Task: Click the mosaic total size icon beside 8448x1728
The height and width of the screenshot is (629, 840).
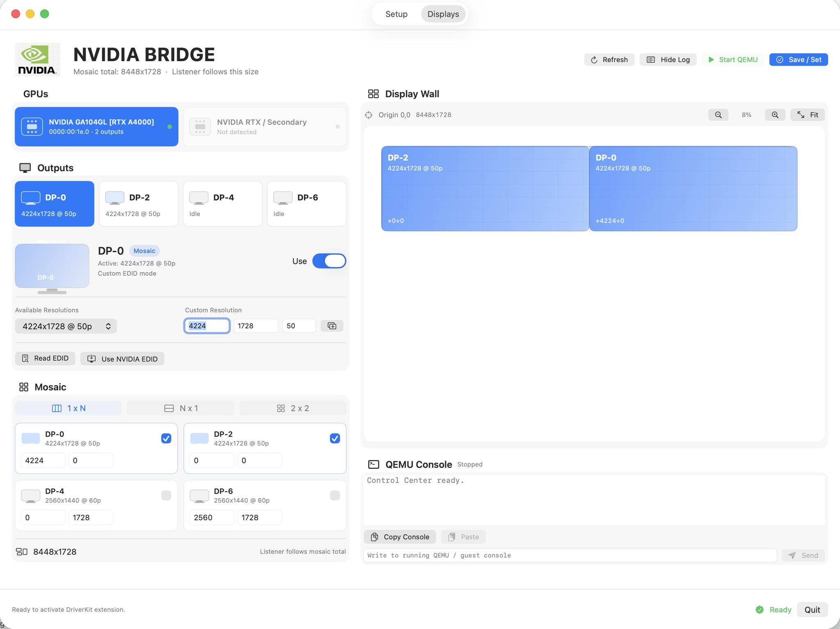Action: (22, 552)
